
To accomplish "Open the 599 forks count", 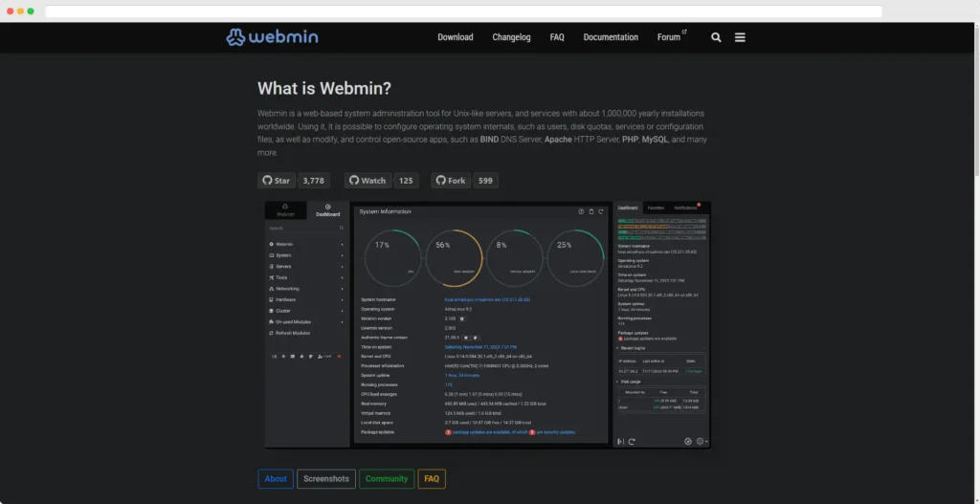I will 485,181.
